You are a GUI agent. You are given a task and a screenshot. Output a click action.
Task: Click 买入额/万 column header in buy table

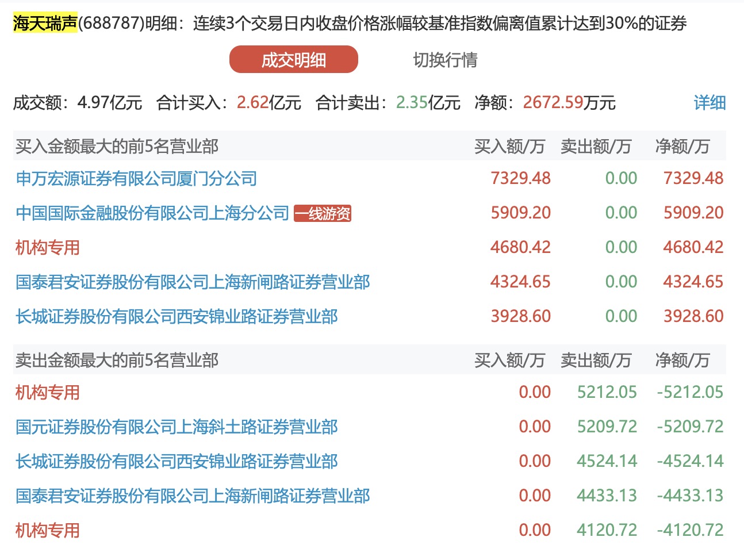pos(509,147)
